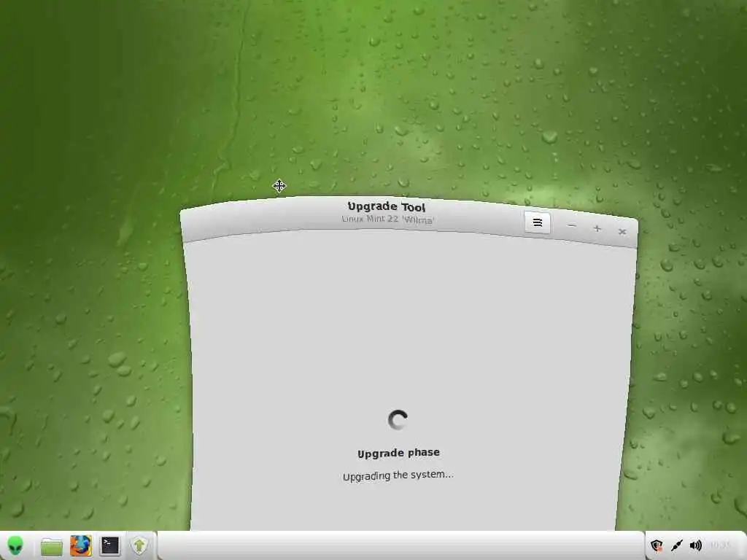Screen dimensions: 747x560
Task: Maximize the Upgrade Tool window
Action: [x=597, y=228]
